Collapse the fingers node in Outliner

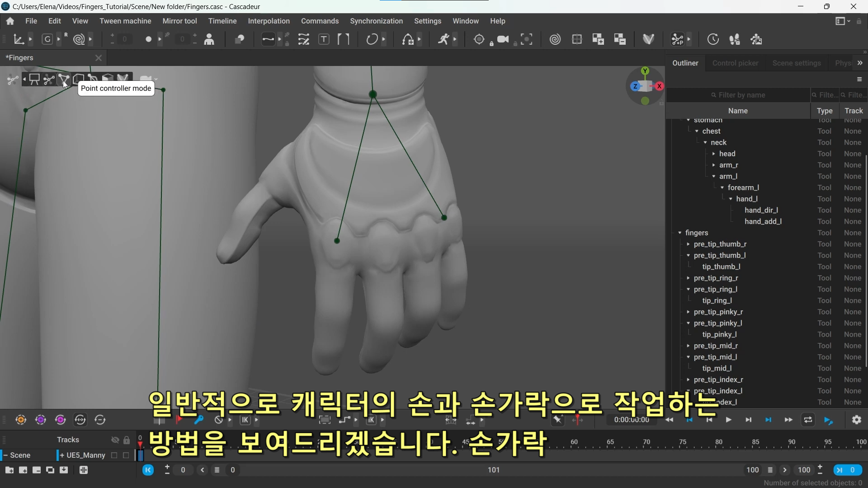coord(679,233)
